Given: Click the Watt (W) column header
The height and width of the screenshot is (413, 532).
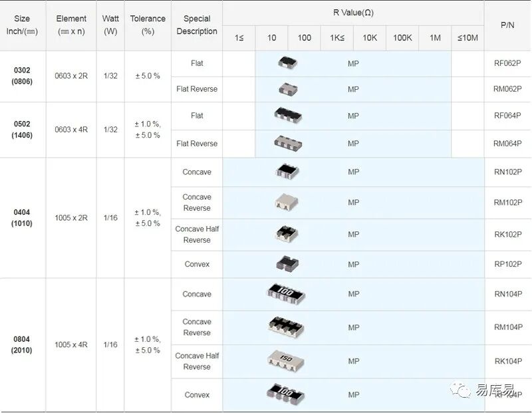Looking at the screenshot, I should 110,25.
